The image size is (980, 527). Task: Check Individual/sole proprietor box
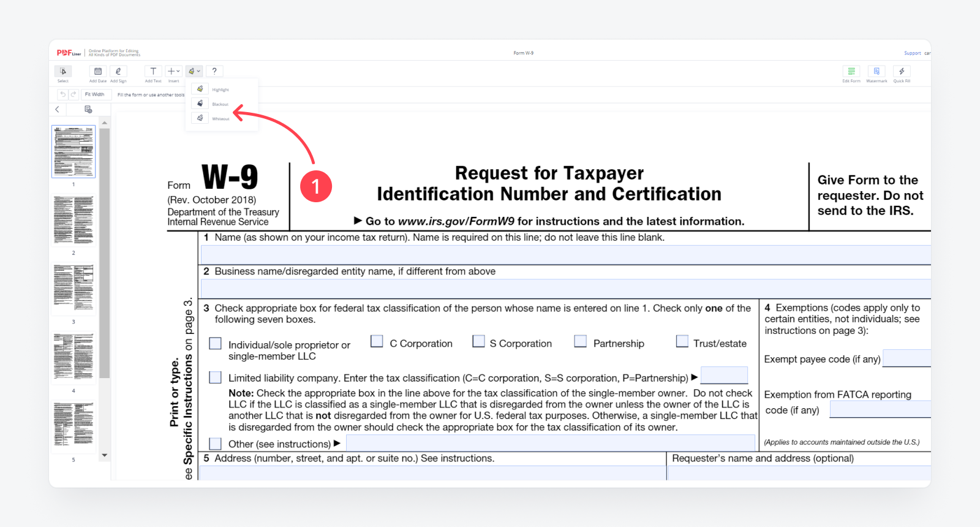click(215, 344)
